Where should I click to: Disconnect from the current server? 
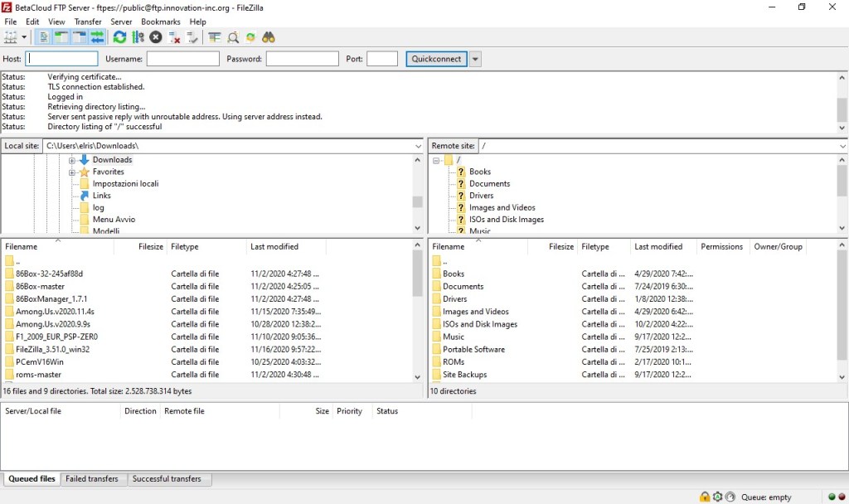(174, 37)
